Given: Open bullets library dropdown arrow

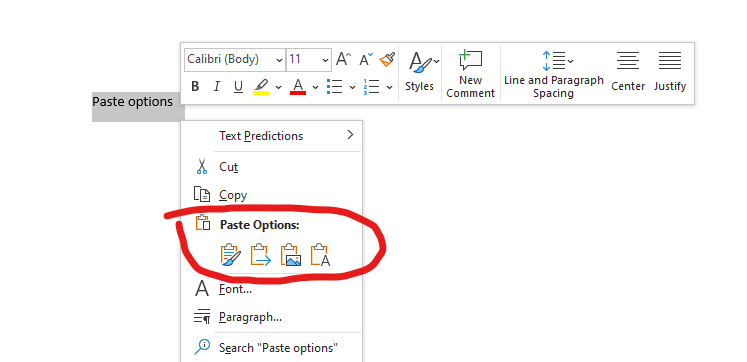Looking at the screenshot, I should (352, 87).
